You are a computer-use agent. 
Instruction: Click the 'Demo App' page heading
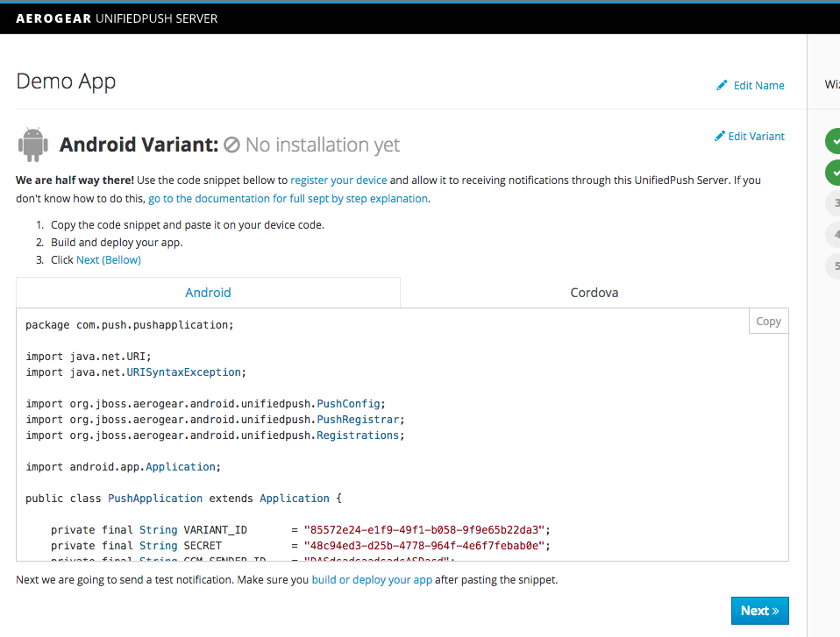pos(66,81)
